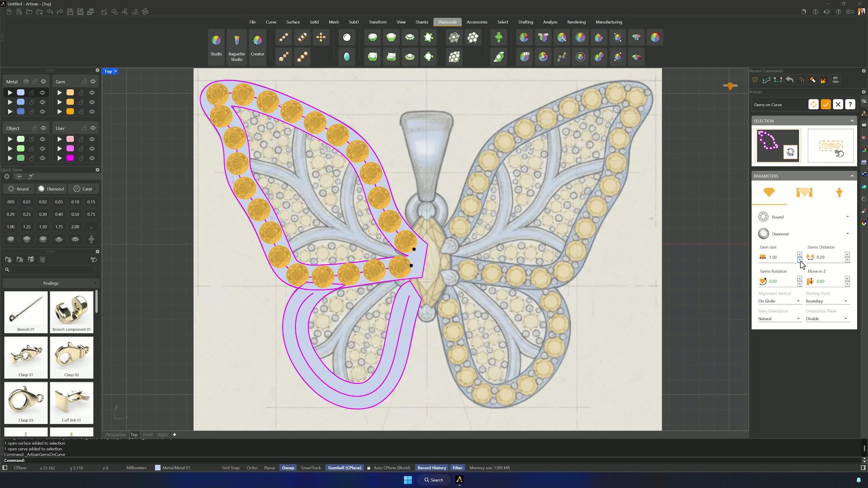Viewport: 868px width, 488px height.
Task: Open the Manufacturing menu
Action: (x=609, y=22)
